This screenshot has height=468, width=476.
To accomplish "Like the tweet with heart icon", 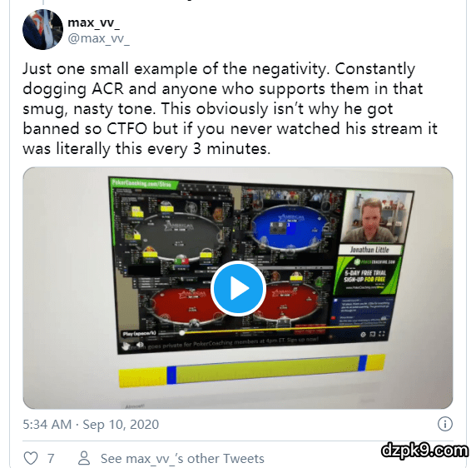I will (x=31, y=458).
